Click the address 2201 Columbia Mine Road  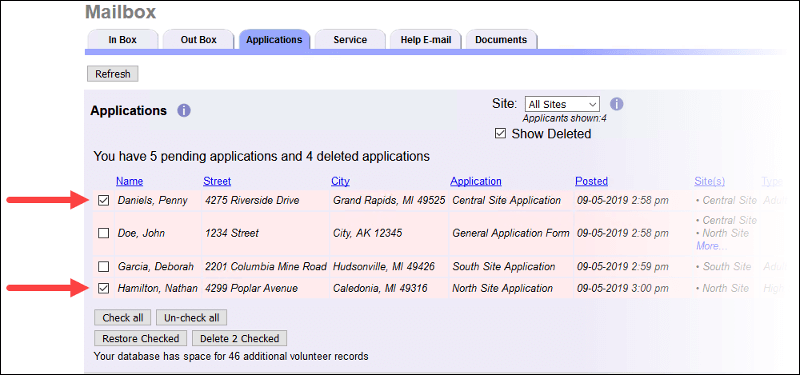click(265, 266)
